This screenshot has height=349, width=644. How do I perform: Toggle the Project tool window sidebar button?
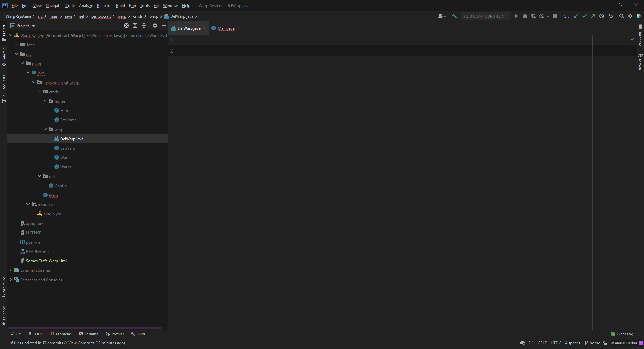4,33
